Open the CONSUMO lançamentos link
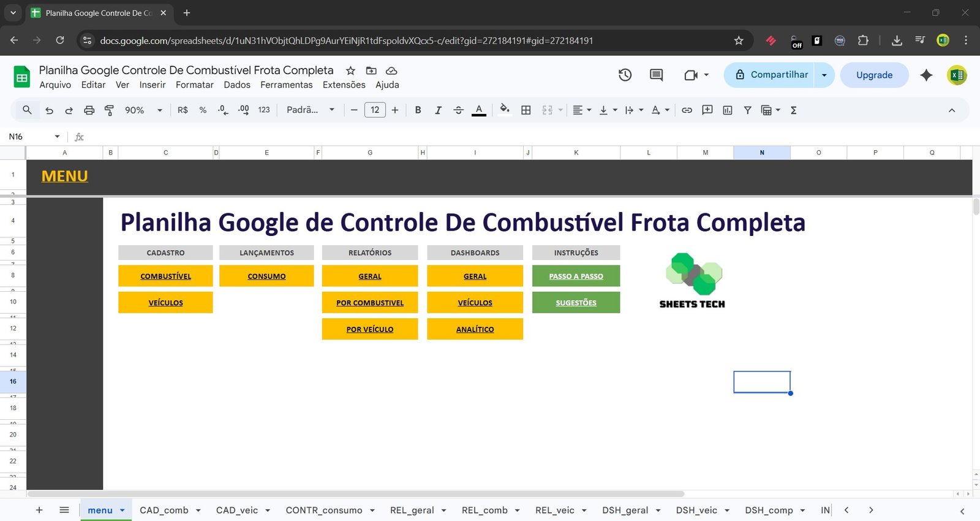 tap(266, 276)
